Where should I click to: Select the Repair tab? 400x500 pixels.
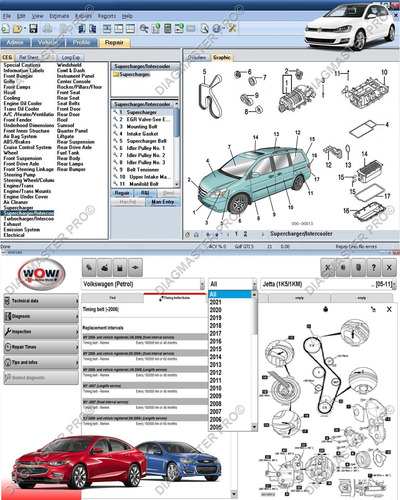coord(114,43)
